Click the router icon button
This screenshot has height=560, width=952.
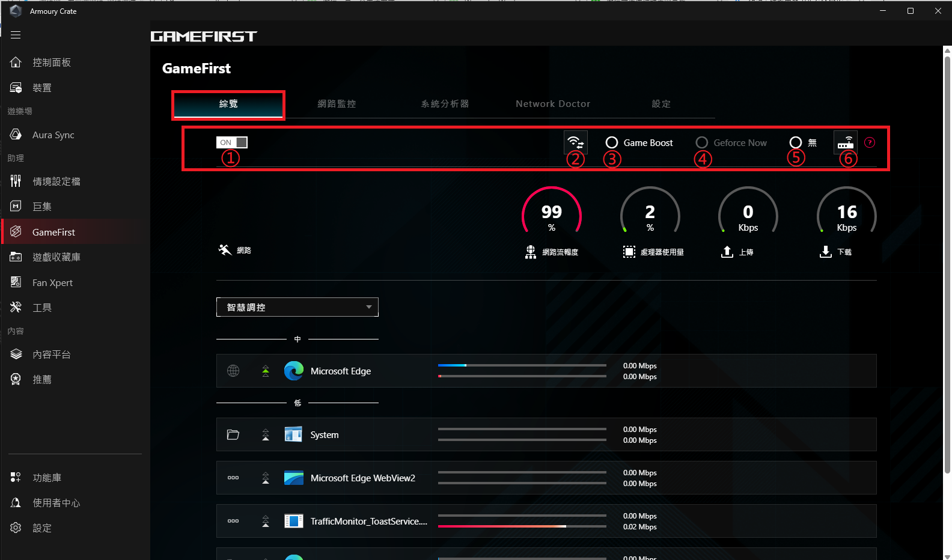click(846, 142)
